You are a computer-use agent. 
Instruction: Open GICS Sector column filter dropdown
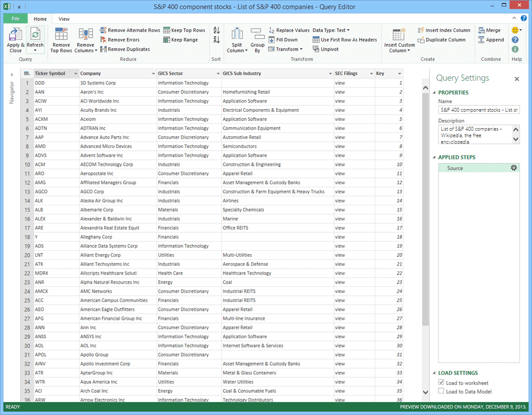(x=218, y=73)
